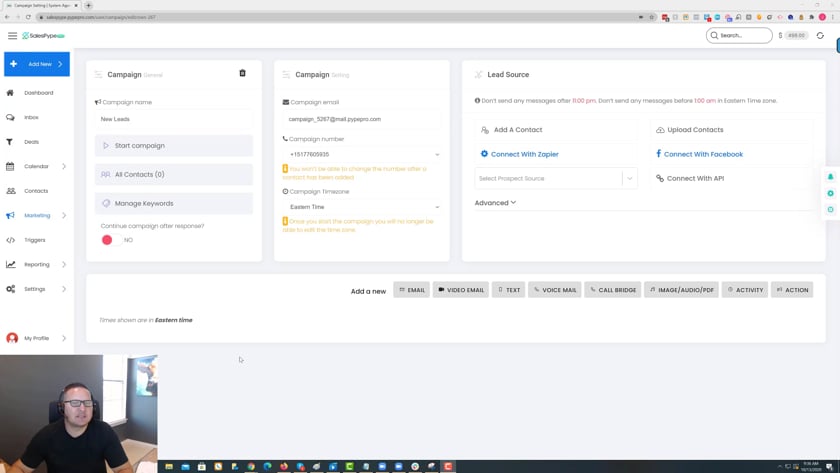This screenshot has width=840, height=473.
Task: Open Dashboard in the sidebar
Action: 39,93
